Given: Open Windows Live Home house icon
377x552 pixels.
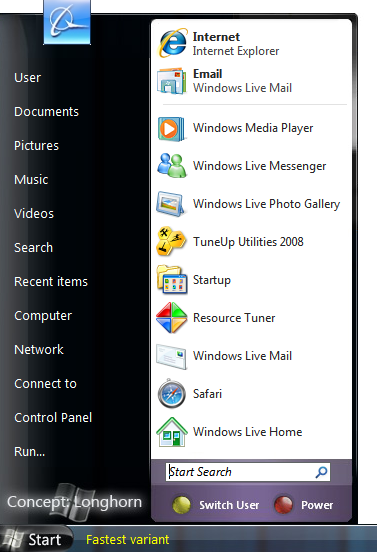Looking at the screenshot, I should pyautogui.click(x=172, y=432).
